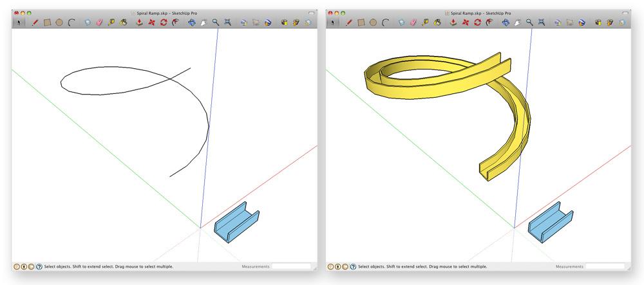Select the Rotate tool in left window

(x=164, y=22)
